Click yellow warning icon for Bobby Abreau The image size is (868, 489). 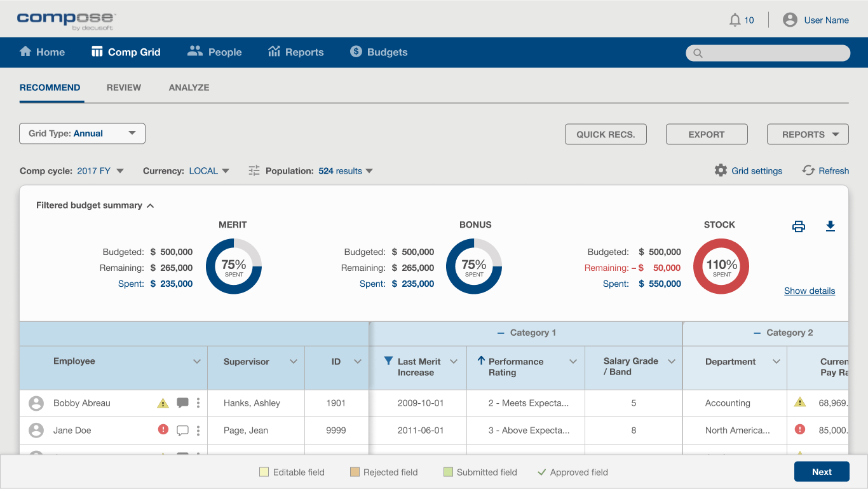coord(163,403)
